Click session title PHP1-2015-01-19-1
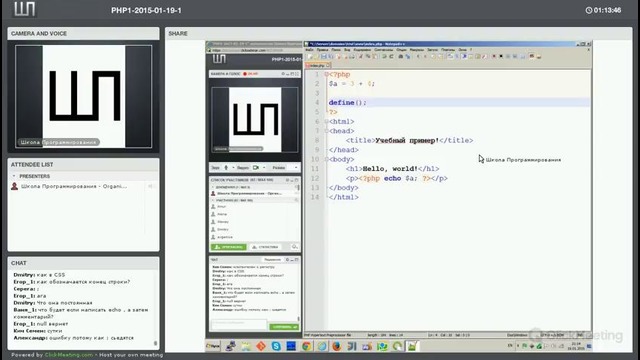The height and width of the screenshot is (360, 640). 146,10
